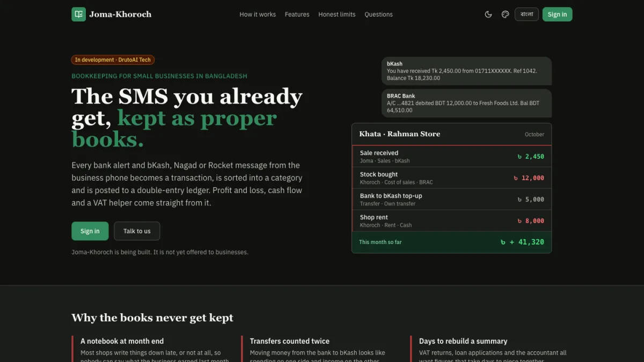Select the Sale received ledger row
Image resolution: width=644 pixels, height=362 pixels.
tap(451, 157)
